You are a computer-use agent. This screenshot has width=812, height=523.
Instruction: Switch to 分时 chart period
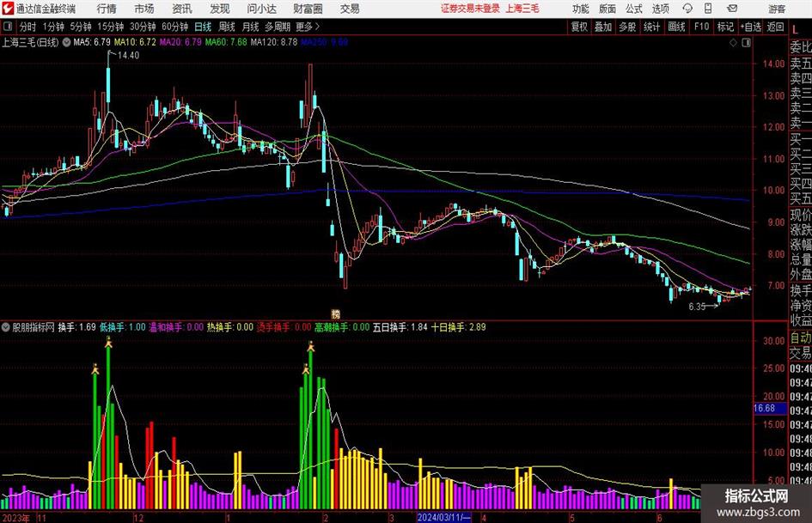coord(28,27)
